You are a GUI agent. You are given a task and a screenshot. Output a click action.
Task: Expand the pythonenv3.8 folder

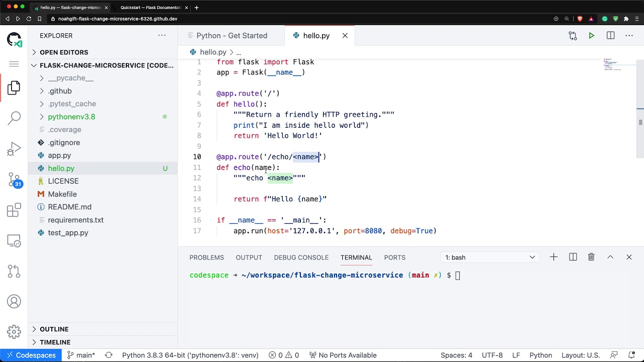point(71,117)
